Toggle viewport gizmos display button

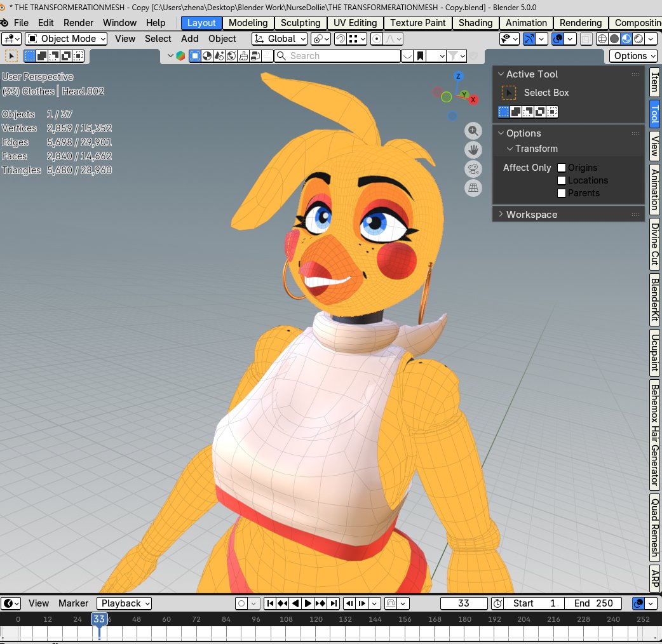coord(529,39)
